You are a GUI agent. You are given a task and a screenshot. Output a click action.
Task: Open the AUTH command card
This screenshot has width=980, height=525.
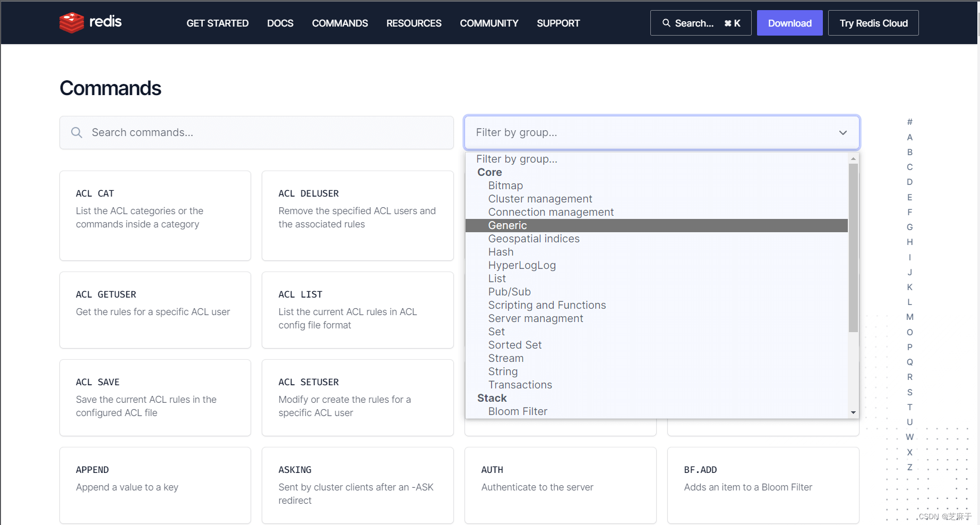pos(561,486)
